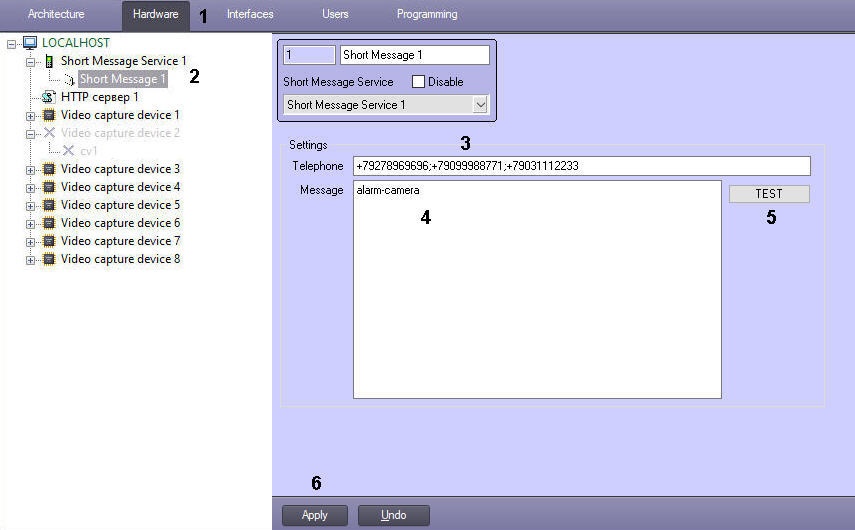855x530 pixels.
Task: Select HTTP сервер 1 tree item
Action: [99, 97]
